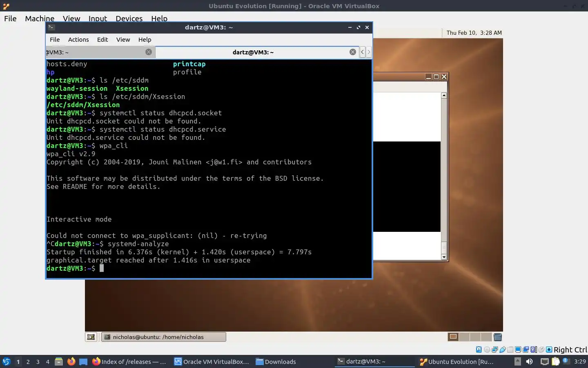Screen dimensions: 588x368
Task: Click Ubuntu Evolution taskbar entry
Action: coord(457,361)
